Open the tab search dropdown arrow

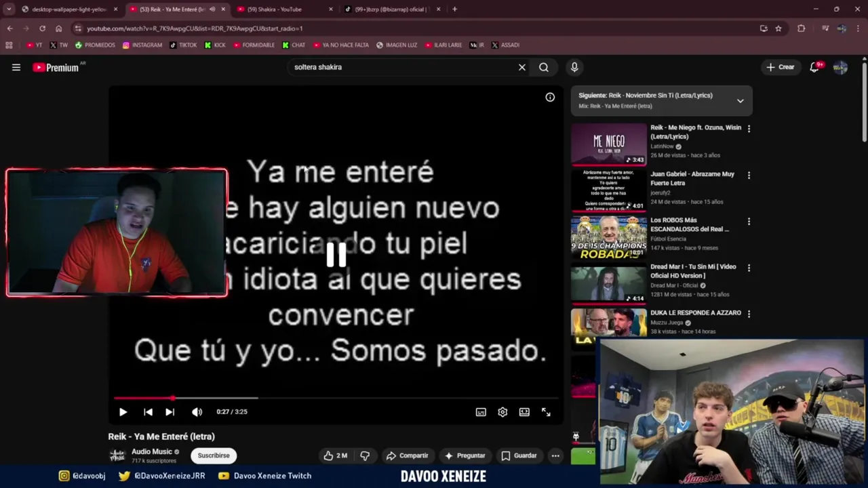tap(8, 9)
